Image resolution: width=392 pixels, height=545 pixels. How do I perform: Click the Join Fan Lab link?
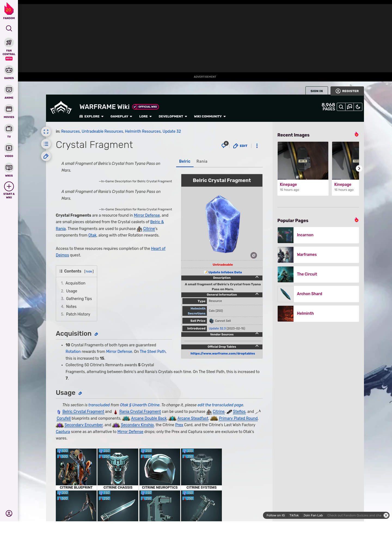click(313, 515)
